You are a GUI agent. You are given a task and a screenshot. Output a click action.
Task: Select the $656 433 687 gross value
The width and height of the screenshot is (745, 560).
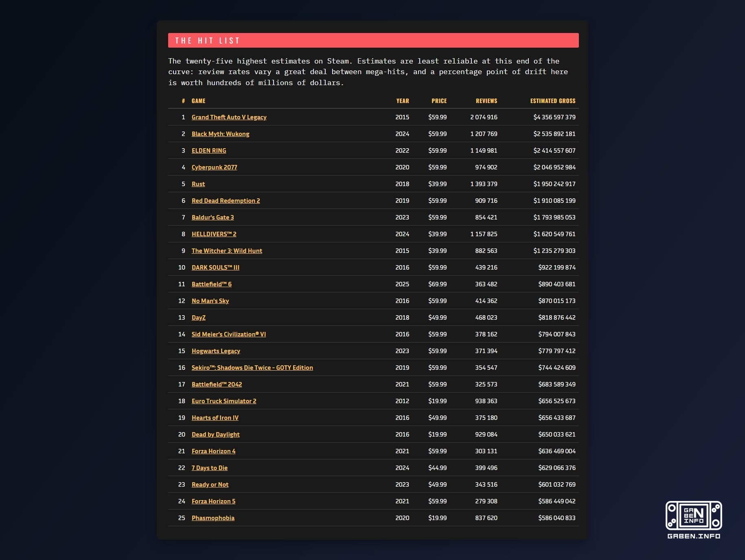pyautogui.click(x=557, y=418)
